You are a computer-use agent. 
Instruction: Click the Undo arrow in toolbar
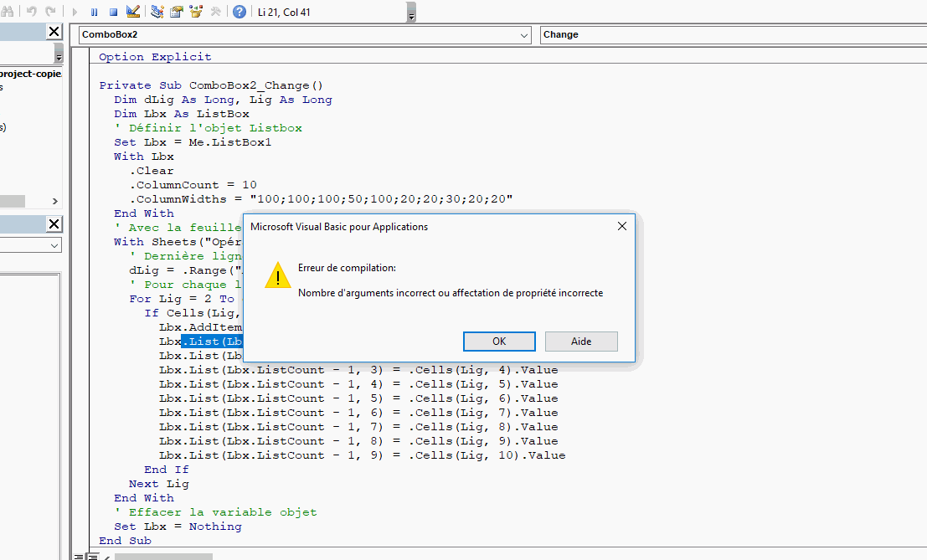(32, 12)
